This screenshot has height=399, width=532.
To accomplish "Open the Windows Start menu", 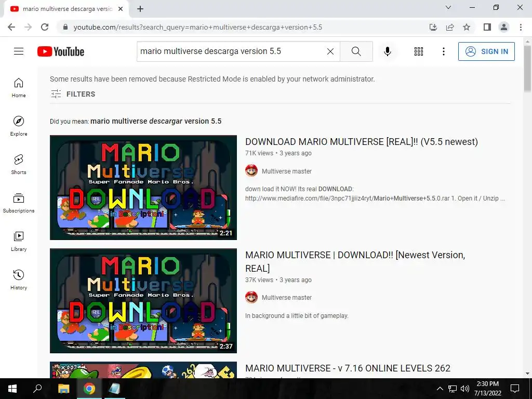I will [12, 389].
